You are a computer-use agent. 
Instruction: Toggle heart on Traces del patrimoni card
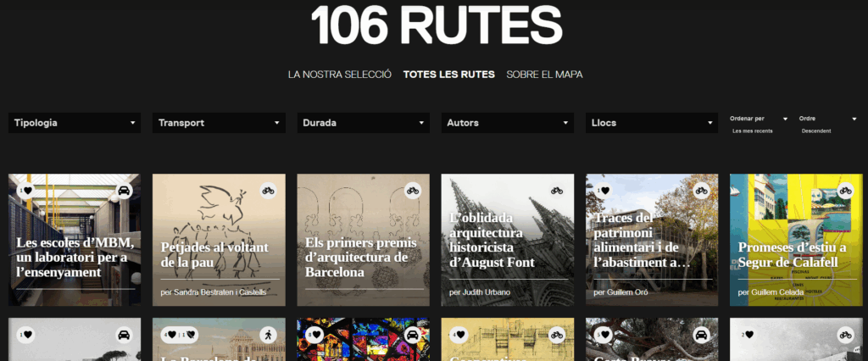(604, 191)
